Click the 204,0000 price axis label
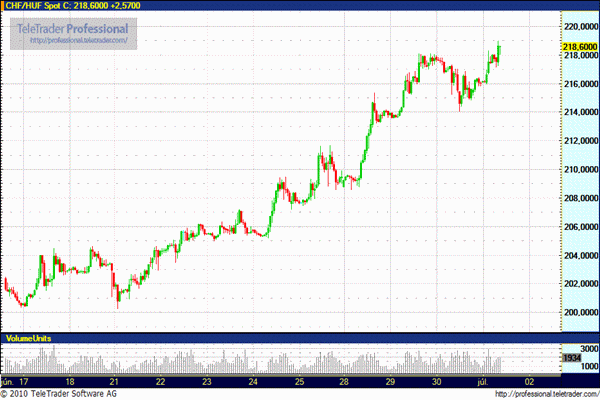This screenshot has height=400, width=600. pyautogui.click(x=581, y=255)
